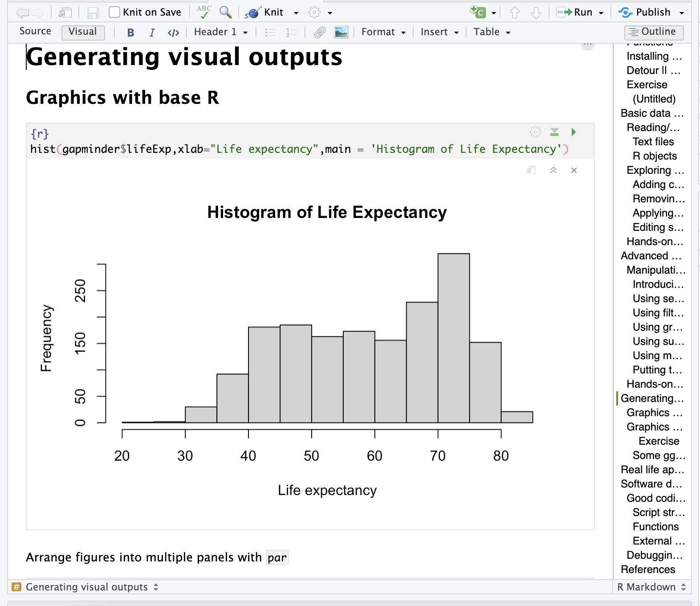
Task: Collapse the histogram output with the chevron
Action: click(x=553, y=170)
